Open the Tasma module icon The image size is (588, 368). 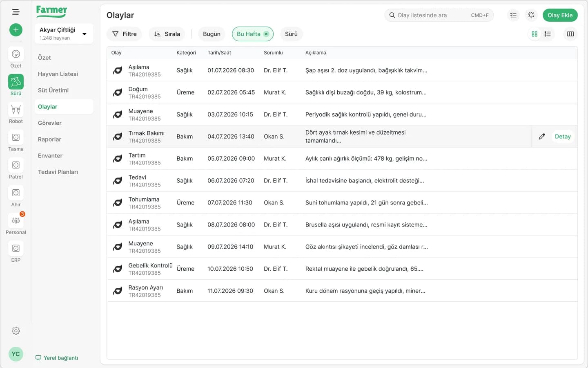[x=16, y=137]
